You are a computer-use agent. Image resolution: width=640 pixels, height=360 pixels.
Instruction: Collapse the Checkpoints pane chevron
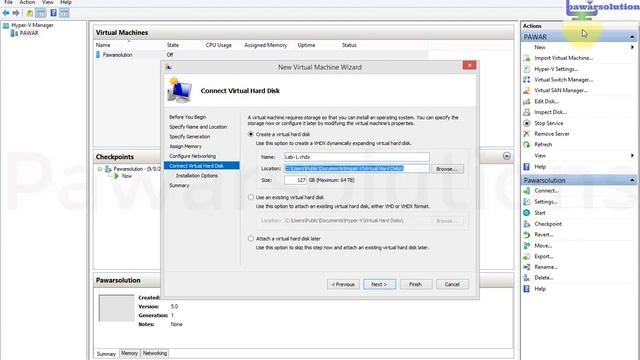point(507,156)
